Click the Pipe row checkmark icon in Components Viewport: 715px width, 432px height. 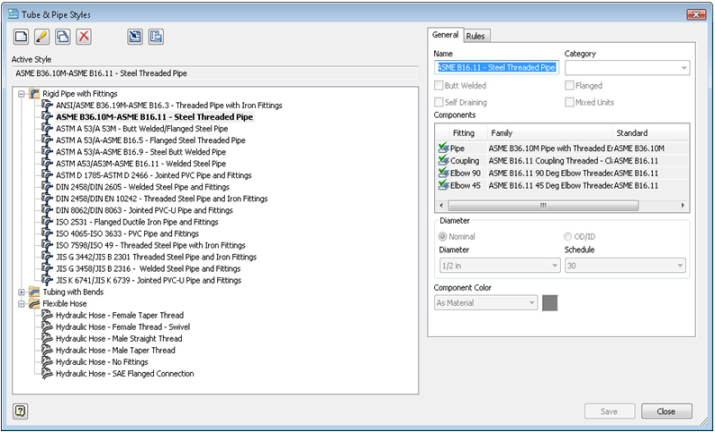[x=443, y=148]
